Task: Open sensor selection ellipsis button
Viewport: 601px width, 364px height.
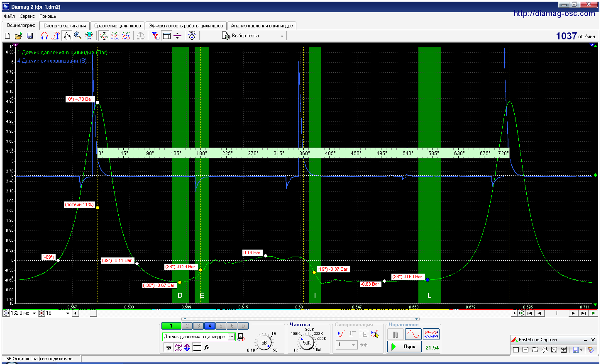Action: pos(231,337)
